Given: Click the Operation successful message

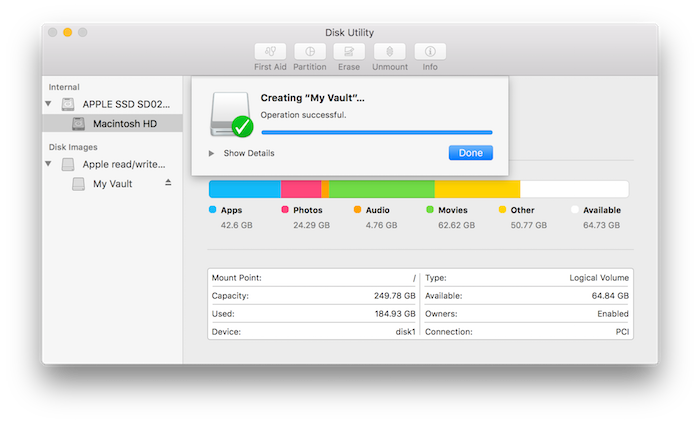Looking at the screenshot, I should coord(304,115).
